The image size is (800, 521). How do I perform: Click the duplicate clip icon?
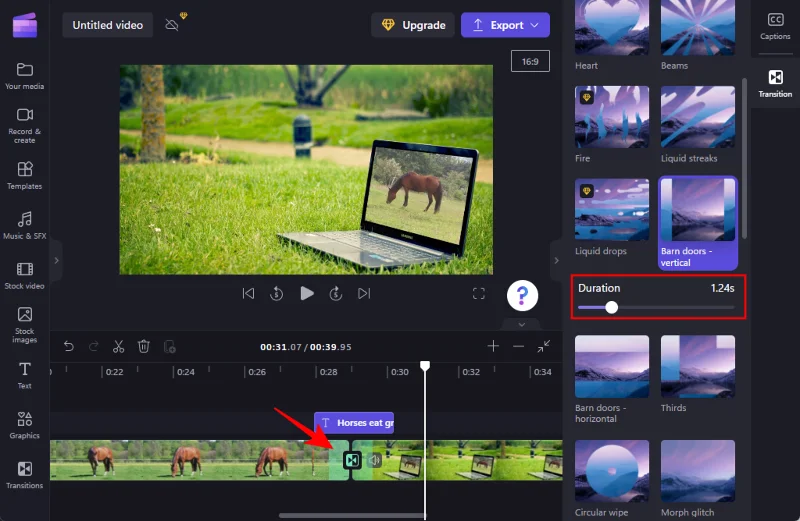(169, 347)
